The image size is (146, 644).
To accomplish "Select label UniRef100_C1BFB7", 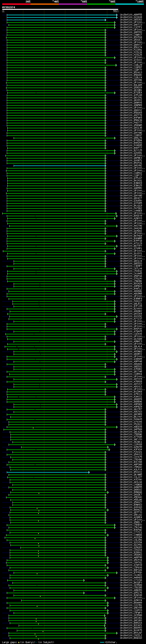I will [x=131, y=67].
